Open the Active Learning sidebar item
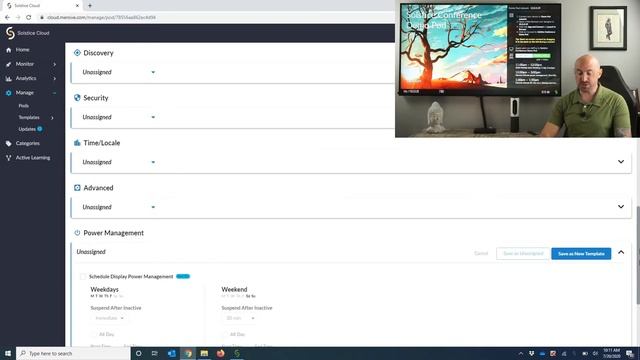Image resolution: width=640 pixels, height=360 pixels. coord(32,158)
